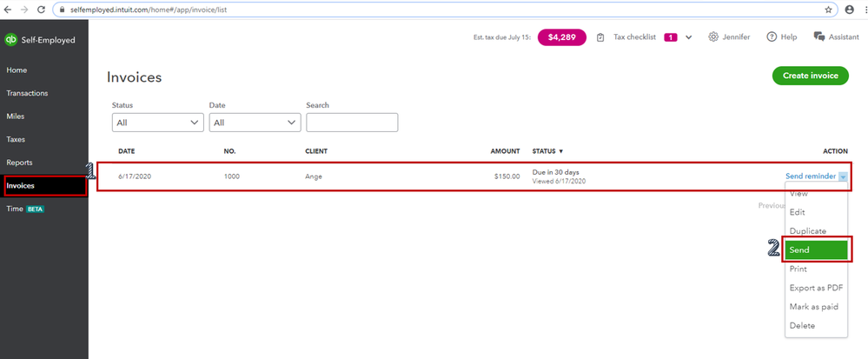The image size is (868, 359).
Task: Open the Tax checklist clipboard icon
Action: pyautogui.click(x=600, y=37)
